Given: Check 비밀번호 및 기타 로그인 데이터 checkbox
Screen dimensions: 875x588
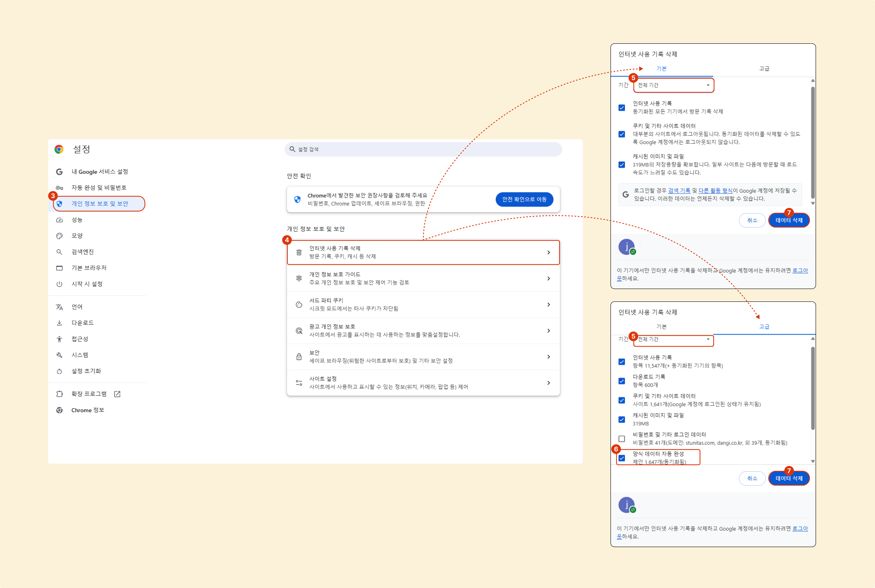Looking at the screenshot, I should coord(622,438).
